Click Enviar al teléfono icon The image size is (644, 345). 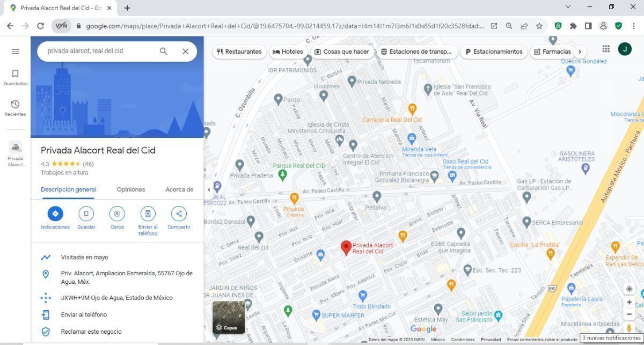point(148,214)
